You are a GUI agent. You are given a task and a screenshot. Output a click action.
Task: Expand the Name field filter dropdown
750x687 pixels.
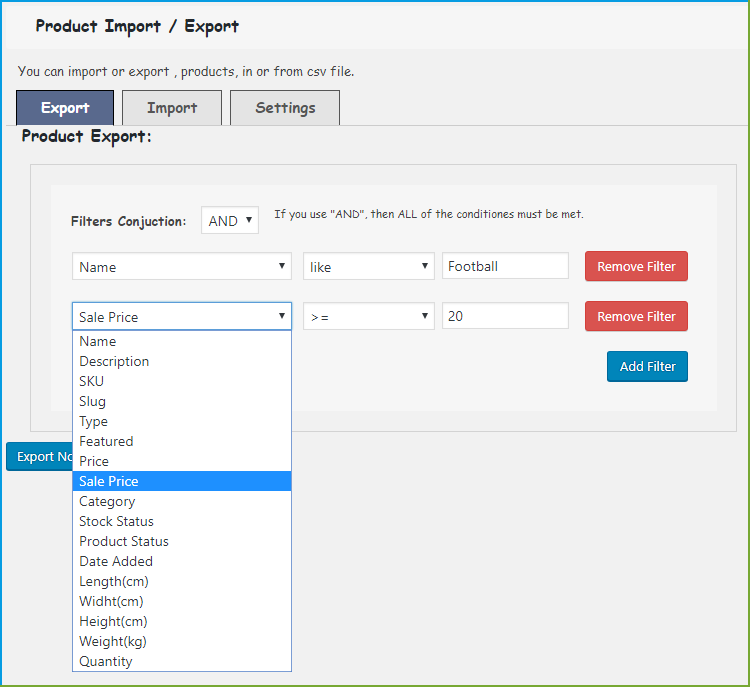pyautogui.click(x=182, y=267)
